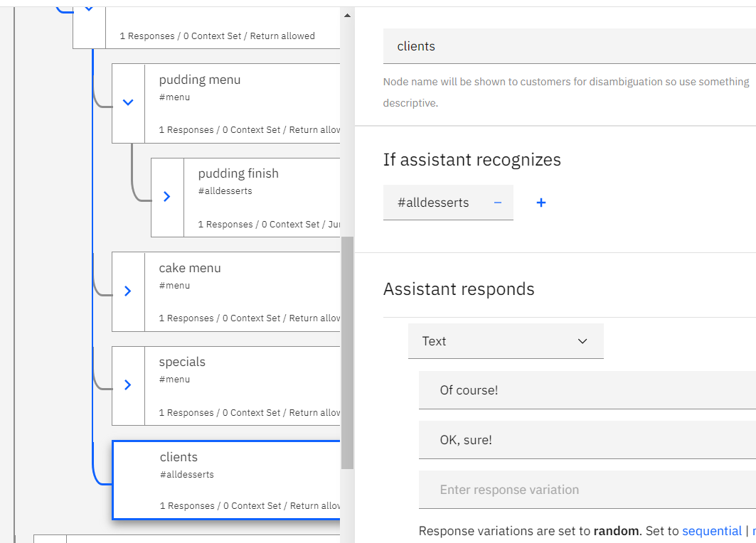Collapse the pudding menu node chevron
Image resolution: width=756 pixels, height=543 pixels.
128,103
